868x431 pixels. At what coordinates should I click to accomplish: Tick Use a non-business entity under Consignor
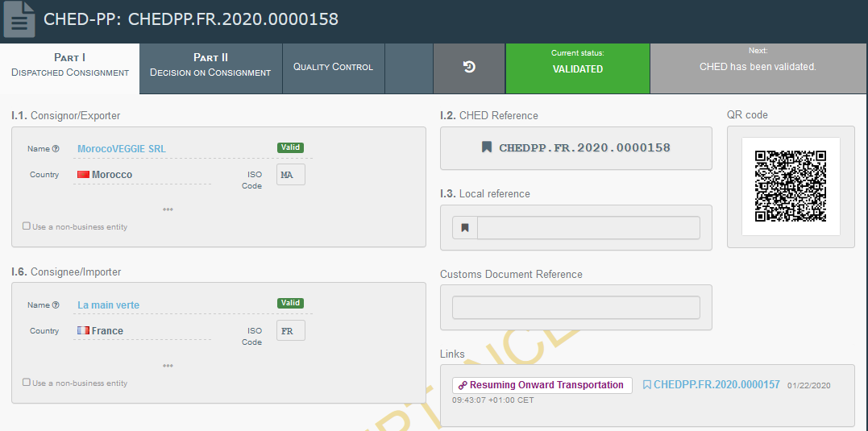[x=26, y=226]
